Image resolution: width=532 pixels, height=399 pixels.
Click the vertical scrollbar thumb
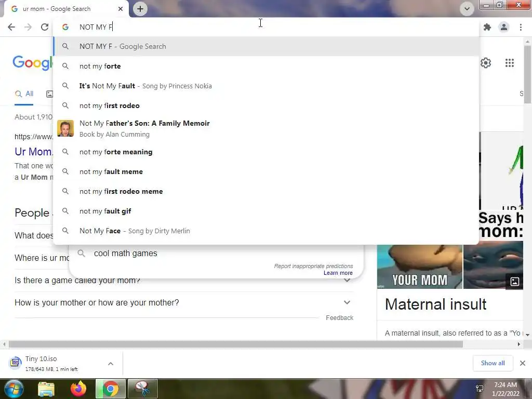527,75
